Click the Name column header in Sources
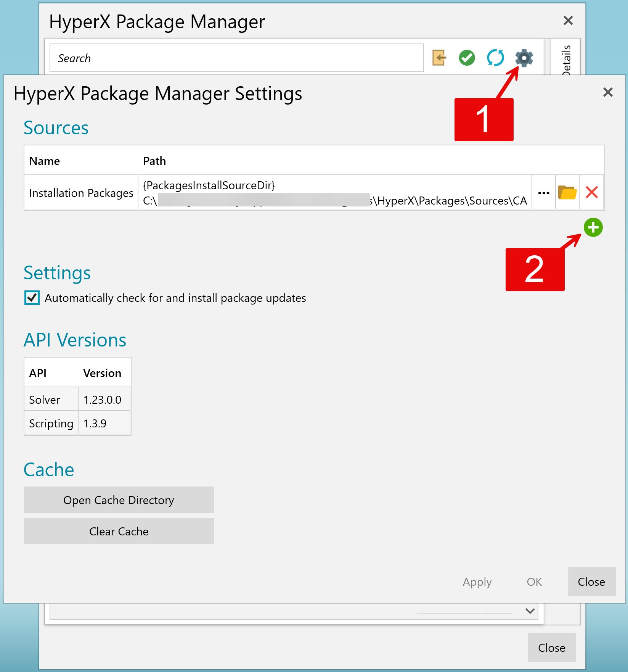628x672 pixels. 45,161
